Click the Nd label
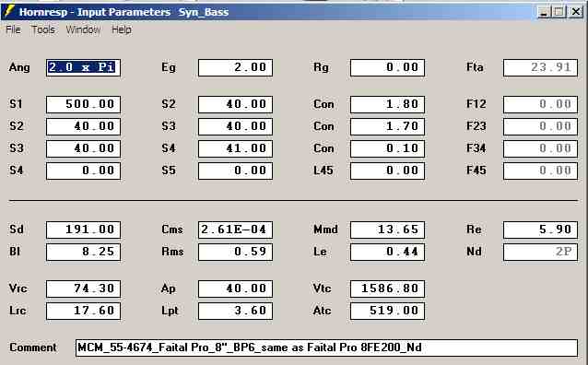The height and width of the screenshot is (365, 588). tap(474, 252)
